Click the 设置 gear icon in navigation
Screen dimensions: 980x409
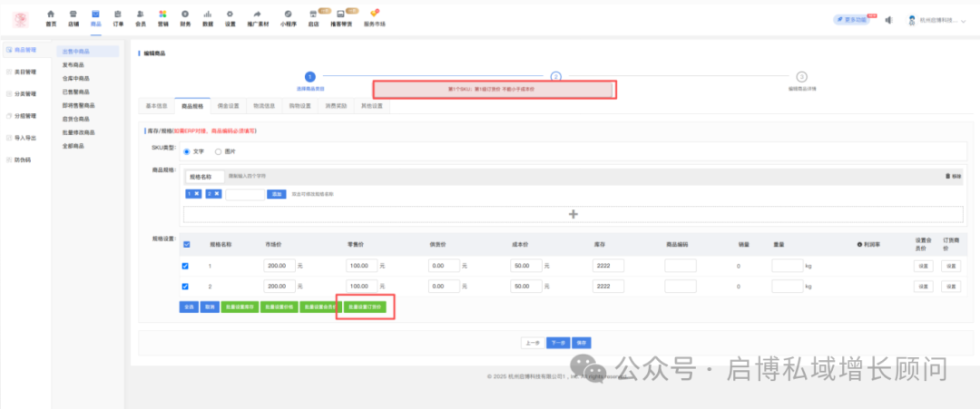coord(230,15)
